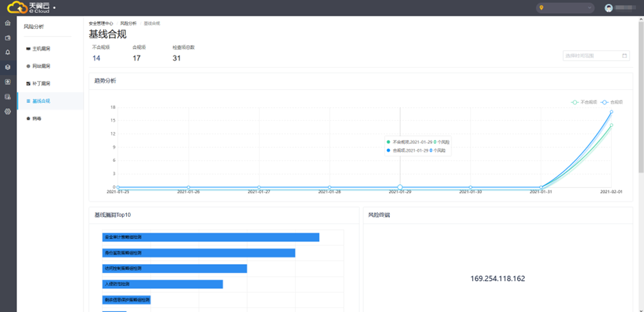Viewport: 644px width, 312px height.
Task: Open the 选择时间范围 date range picker
Action: click(591, 56)
